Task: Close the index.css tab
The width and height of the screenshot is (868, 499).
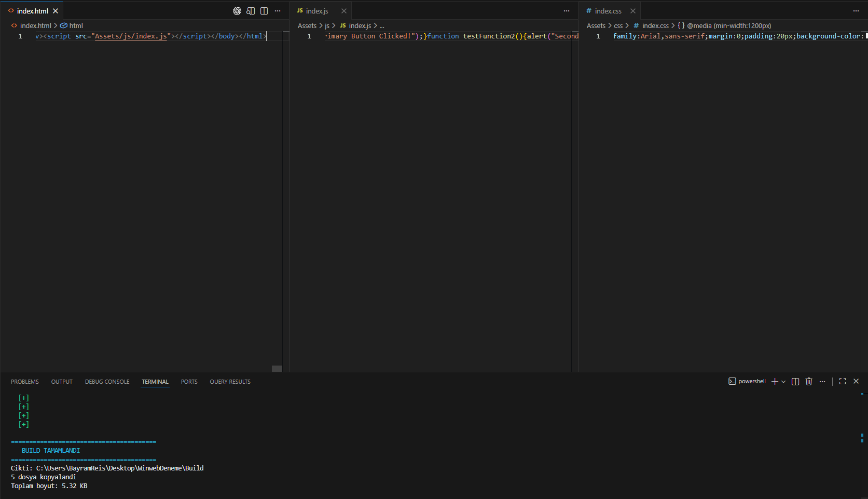Action: pos(633,11)
